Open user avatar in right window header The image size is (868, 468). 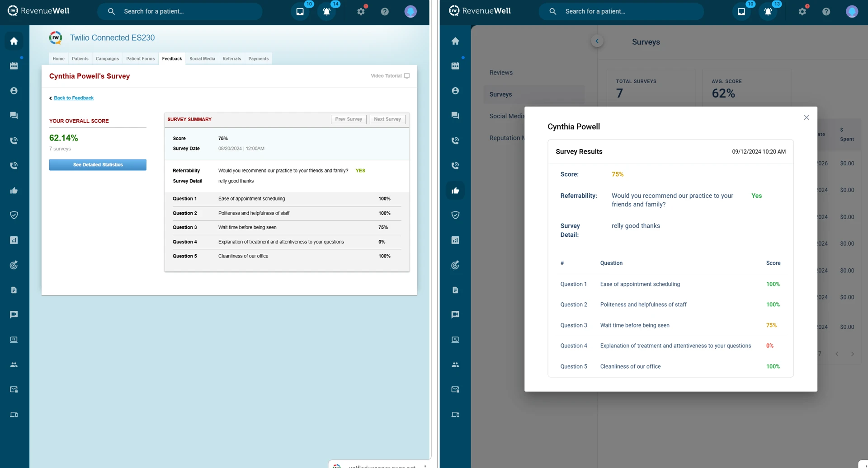852,12
